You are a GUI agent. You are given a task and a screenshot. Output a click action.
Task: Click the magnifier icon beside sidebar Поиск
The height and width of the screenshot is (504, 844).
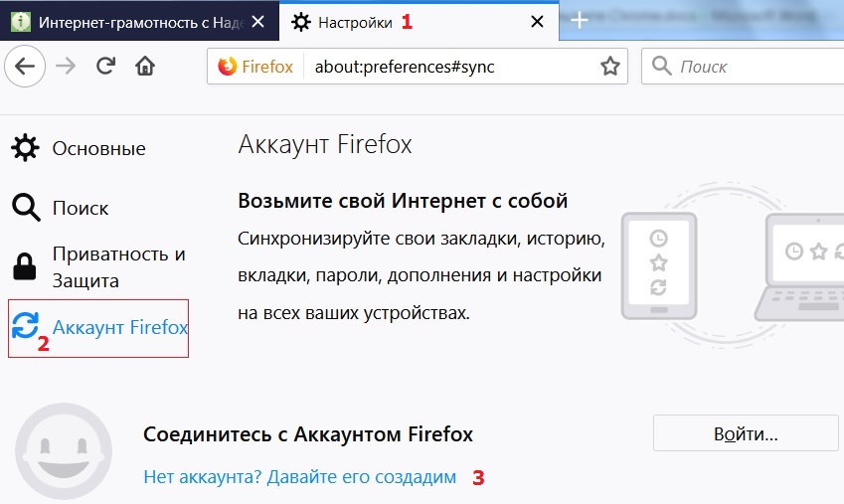point(26,208)
